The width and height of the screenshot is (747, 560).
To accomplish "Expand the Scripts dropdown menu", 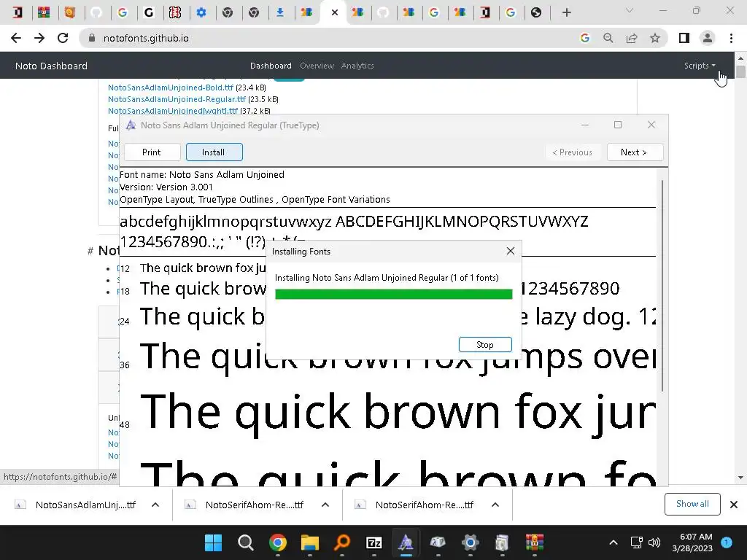I will pos(700,66).
